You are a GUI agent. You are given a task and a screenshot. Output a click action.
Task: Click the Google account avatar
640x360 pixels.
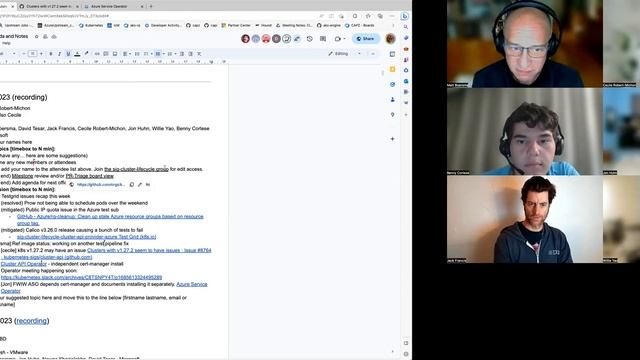(391, 39)
